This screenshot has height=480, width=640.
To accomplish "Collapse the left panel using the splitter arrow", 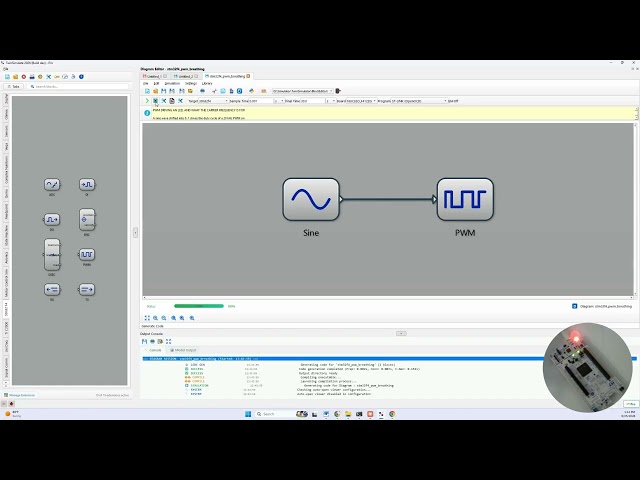I will (136, 232).
